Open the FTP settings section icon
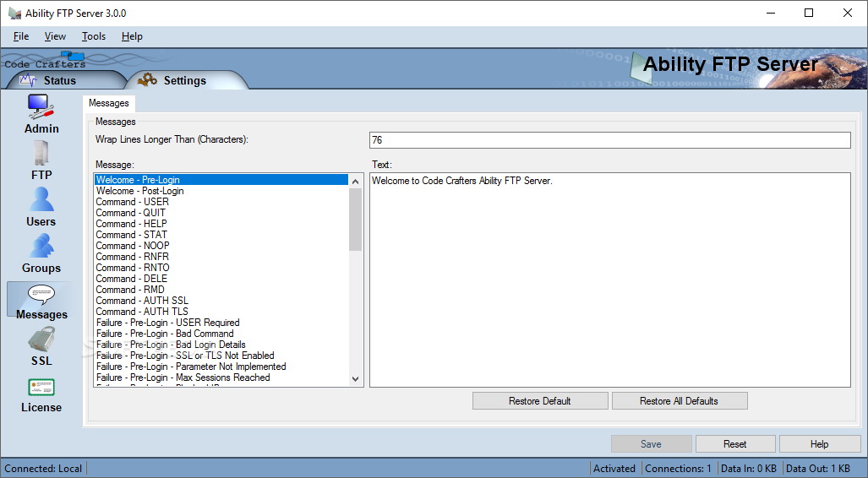The width and height of the screenshot is (868, 478). pos(41,153)
